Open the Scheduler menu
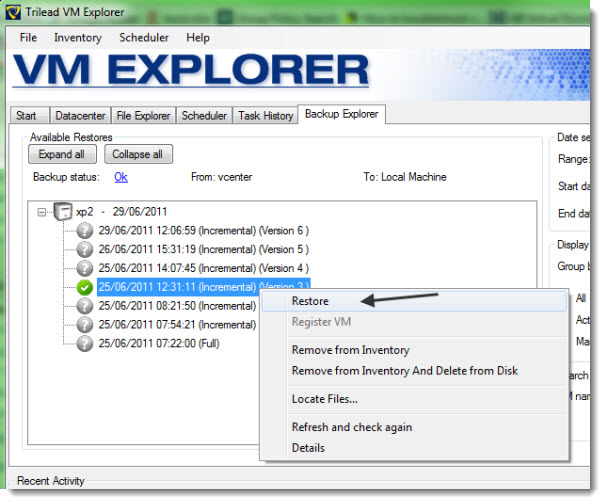The image size is (605, 504). point(144,37)
